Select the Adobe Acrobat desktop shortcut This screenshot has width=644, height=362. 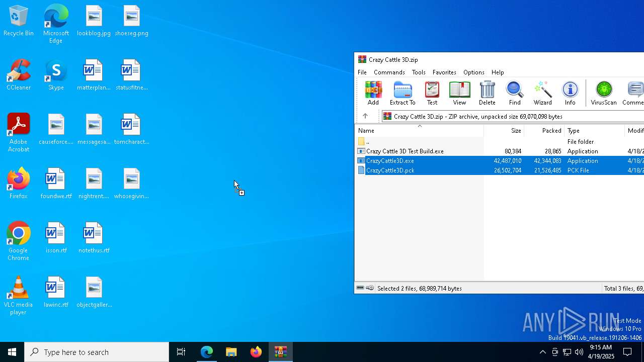19,133
